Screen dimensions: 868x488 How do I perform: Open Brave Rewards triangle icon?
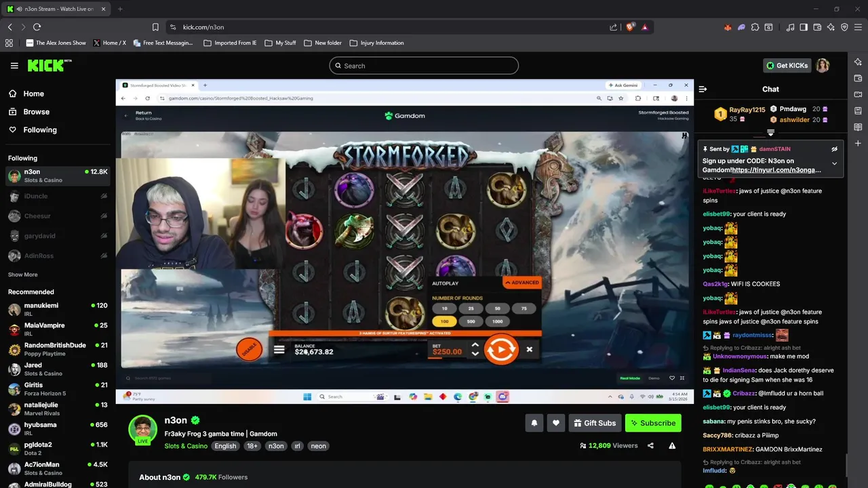645,27
